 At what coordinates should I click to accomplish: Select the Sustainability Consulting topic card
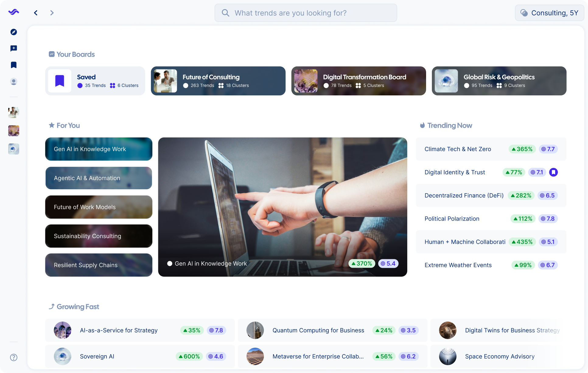click(x=99, y=236)
